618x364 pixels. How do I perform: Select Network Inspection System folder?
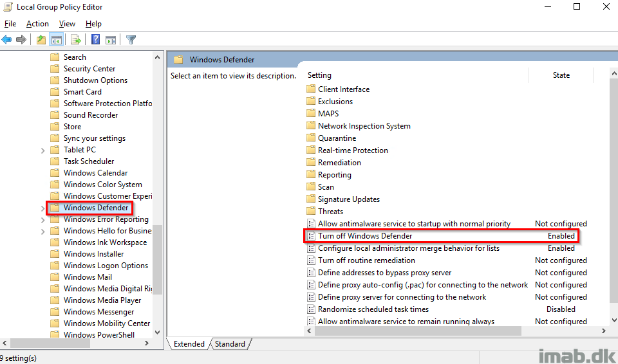[x=364, y=126]
